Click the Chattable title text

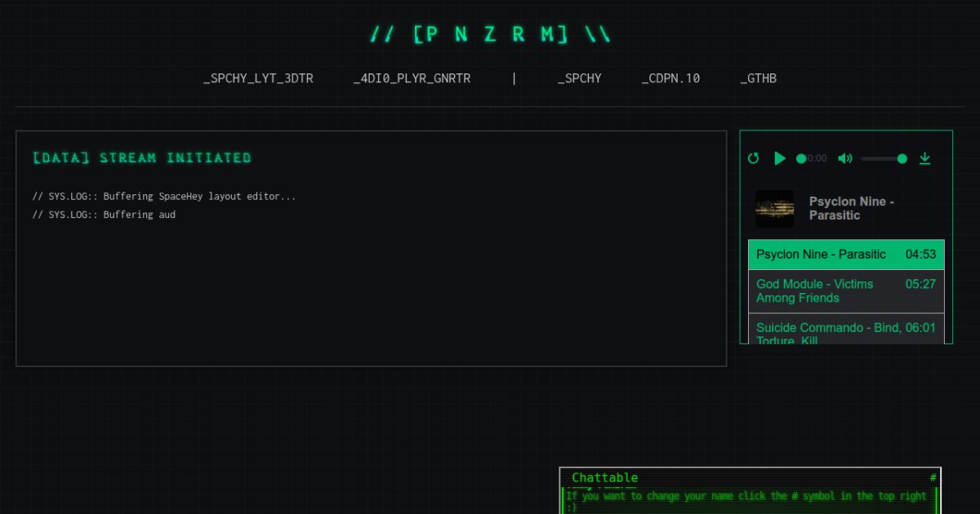pos(604,477)
